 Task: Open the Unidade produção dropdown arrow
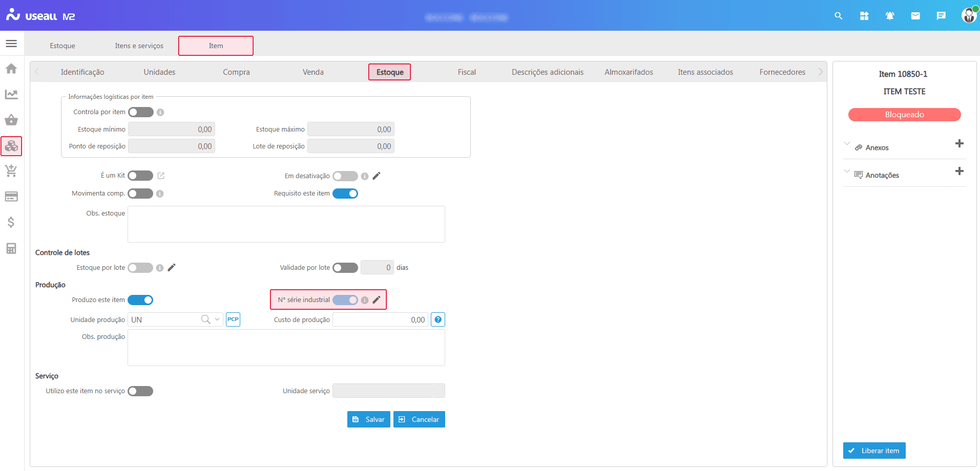(217, 319)
